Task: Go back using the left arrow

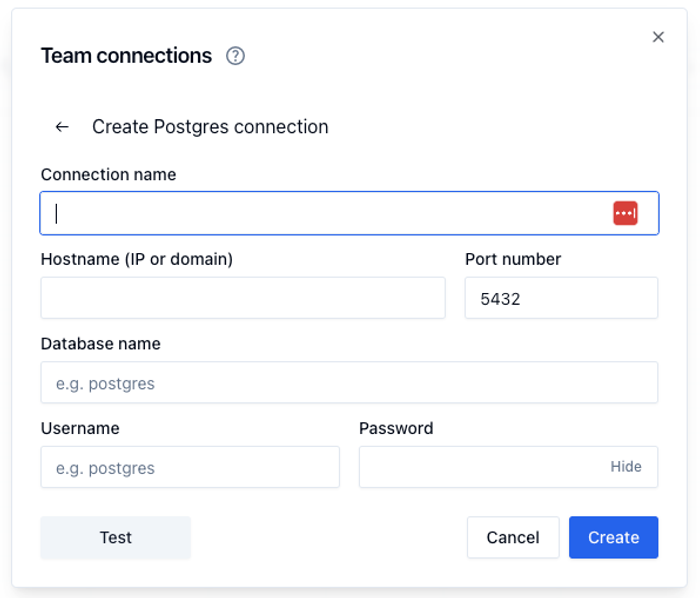Action: (x=62, y=127)
